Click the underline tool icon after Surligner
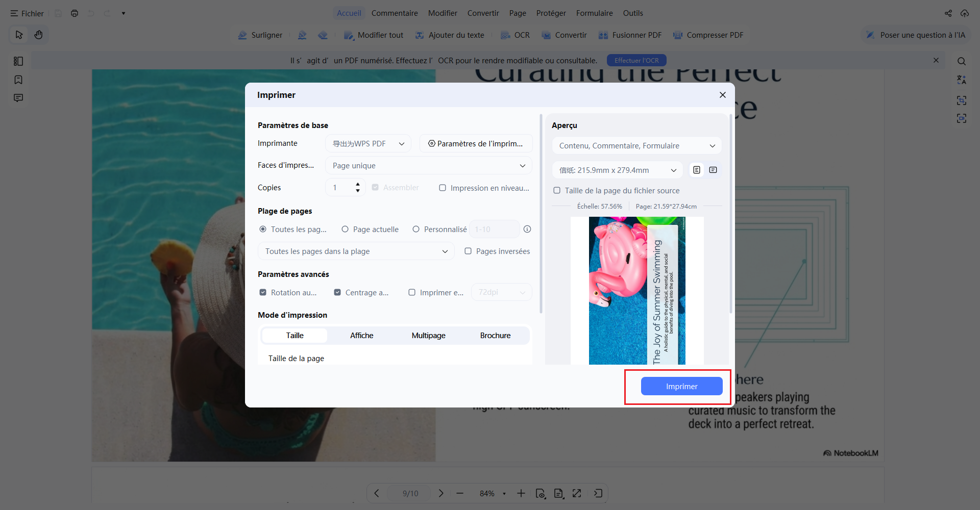The height and width of the screenshot is (510, 980). (x=302, y=35)
